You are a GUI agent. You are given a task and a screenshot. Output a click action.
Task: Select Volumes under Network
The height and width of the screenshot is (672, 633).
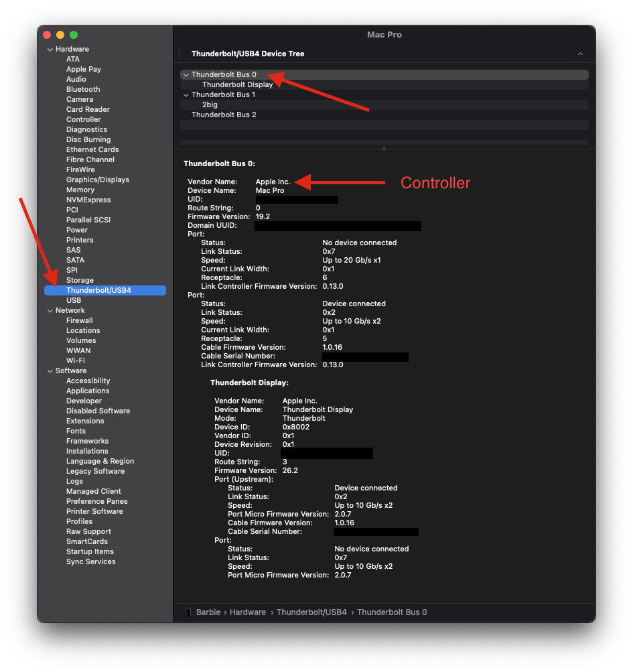(x=81, y=341)
